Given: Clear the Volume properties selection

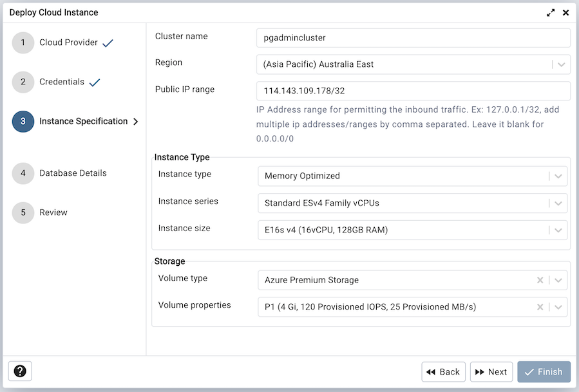Looking at the screenshot, I should point(540,307).
